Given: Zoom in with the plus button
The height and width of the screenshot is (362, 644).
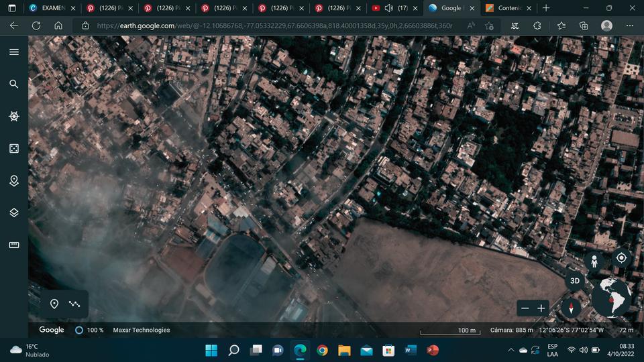Looking at the screenshot, I should (541, 308).
